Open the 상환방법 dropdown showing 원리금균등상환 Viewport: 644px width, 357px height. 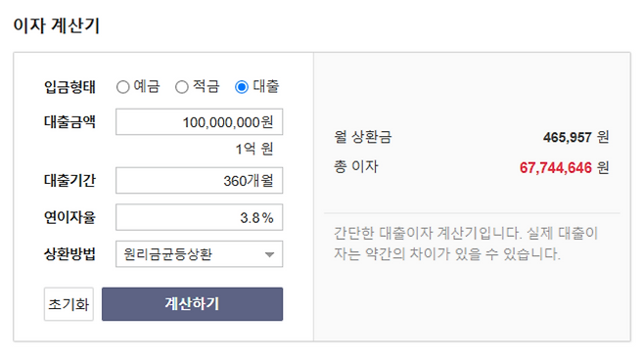click(200, 254)
